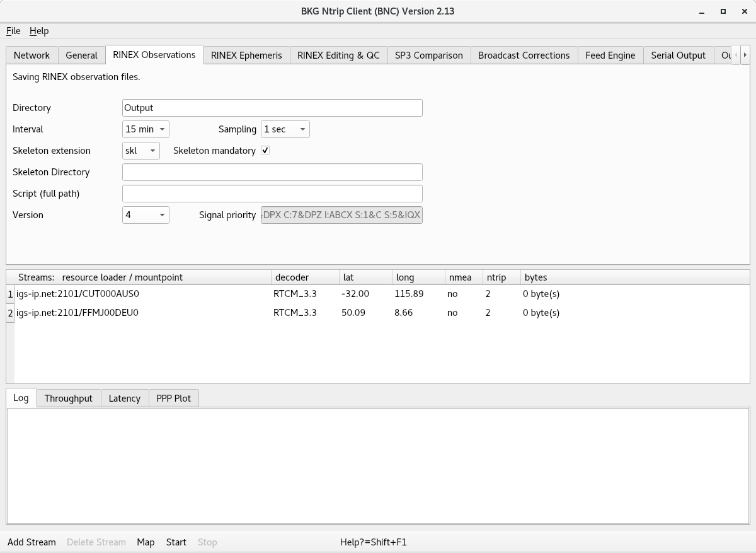Open the Sampling dropdown
This screenshot has width=756, height=553.
click(285, 129)
